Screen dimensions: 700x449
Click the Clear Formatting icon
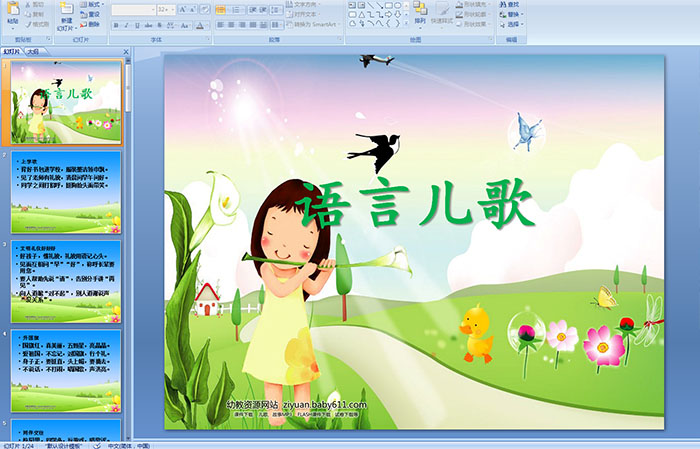205,9
